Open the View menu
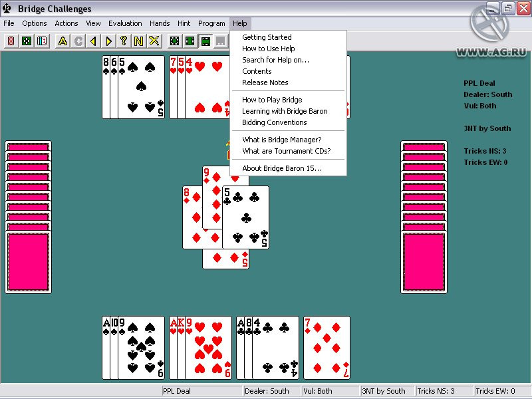532x399 pixels. click(93, 23)
